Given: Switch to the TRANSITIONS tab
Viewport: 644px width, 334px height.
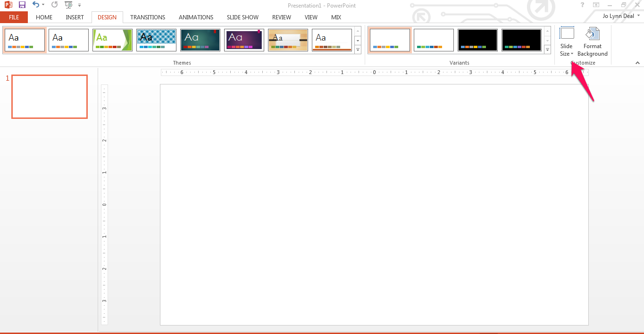Looking at the screenshot, I should (x=147, y=17).
